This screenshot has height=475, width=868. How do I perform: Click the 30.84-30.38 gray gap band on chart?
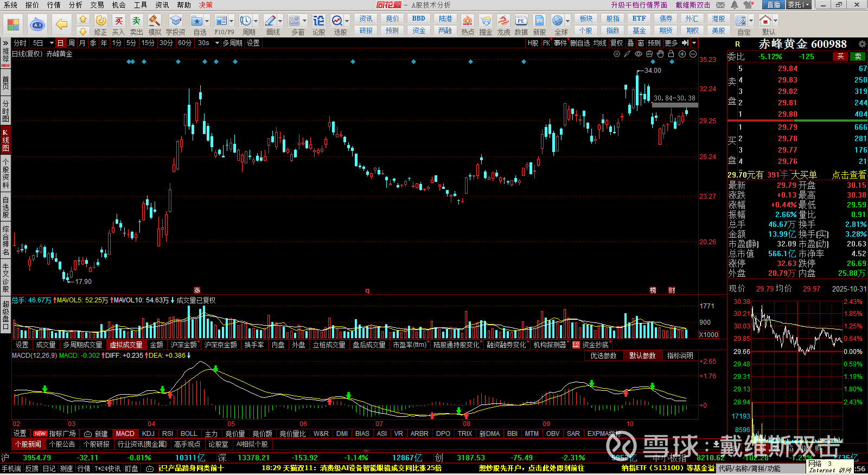tap(675, 105)
